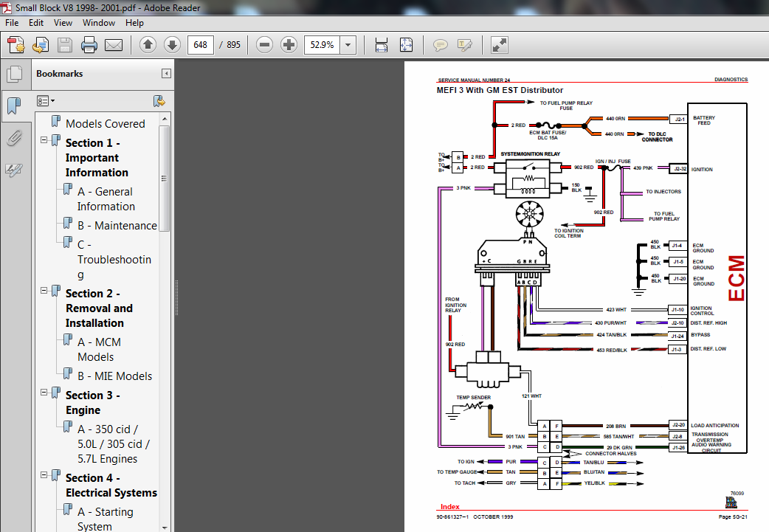Screen dimensions: 769x532
Task: Open the Signatures panel icon
Action: pos(14,170)
